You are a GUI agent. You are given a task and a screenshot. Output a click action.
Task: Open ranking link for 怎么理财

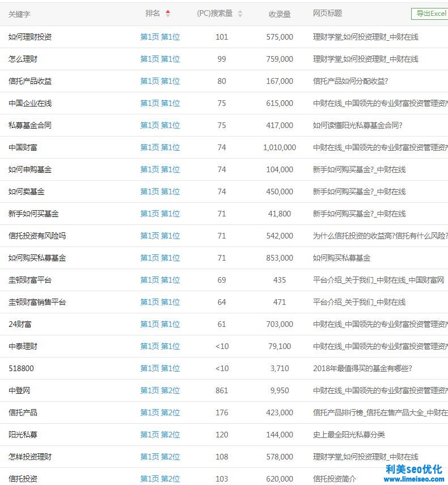[160, 59]
